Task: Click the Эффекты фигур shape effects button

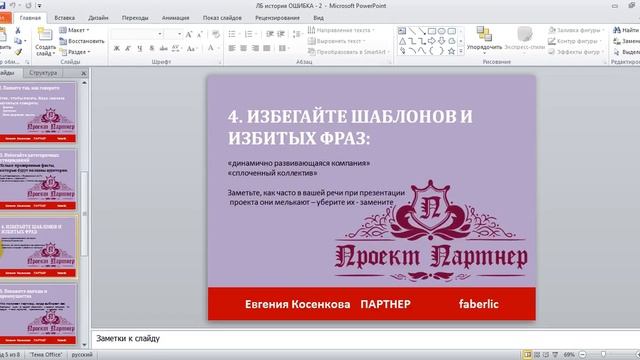Action: [x=576, y=52]
